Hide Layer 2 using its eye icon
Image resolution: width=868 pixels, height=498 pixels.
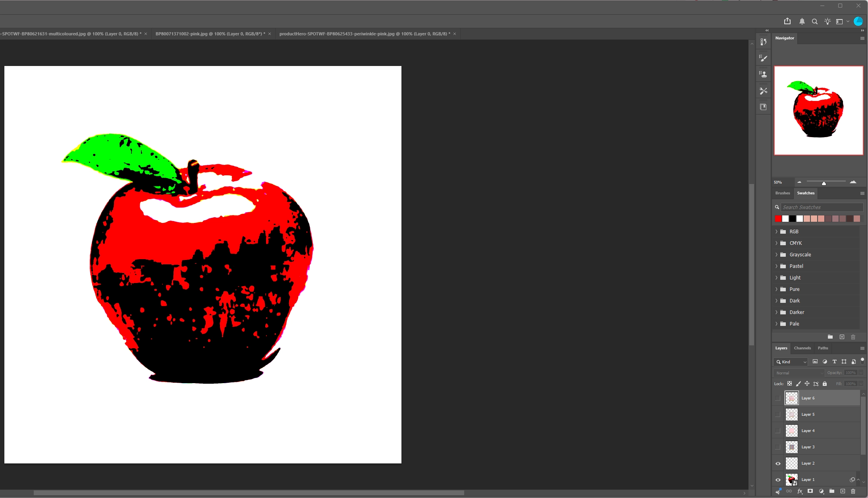click(778, 463)
